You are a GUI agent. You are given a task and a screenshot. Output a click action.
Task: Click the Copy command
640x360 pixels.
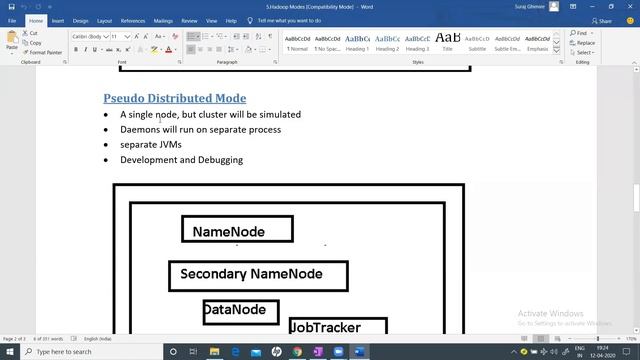coord(32,43)
